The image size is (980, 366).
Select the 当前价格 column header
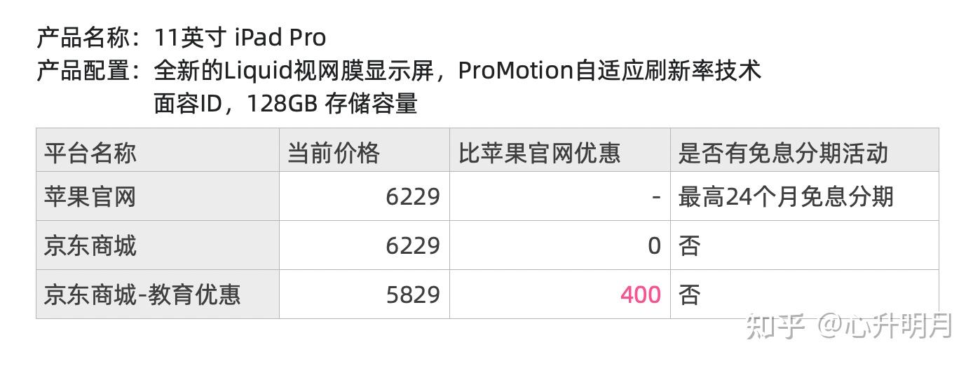click(334, 152)
